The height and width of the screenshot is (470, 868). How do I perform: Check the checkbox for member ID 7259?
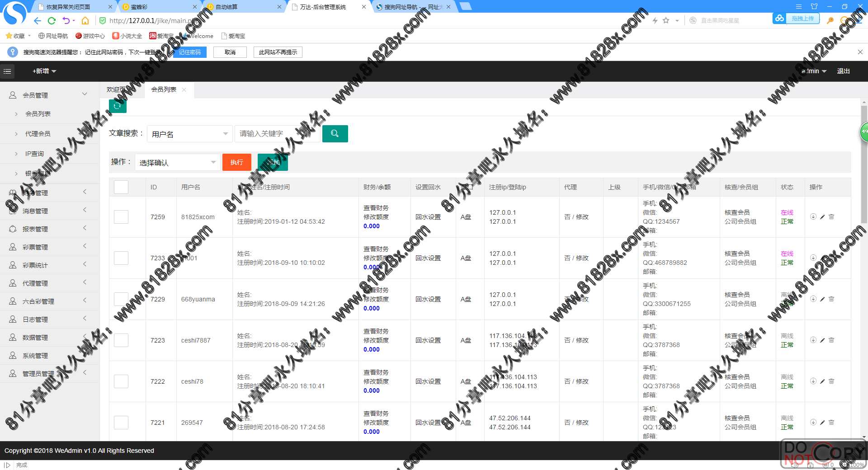pos(121,217)
